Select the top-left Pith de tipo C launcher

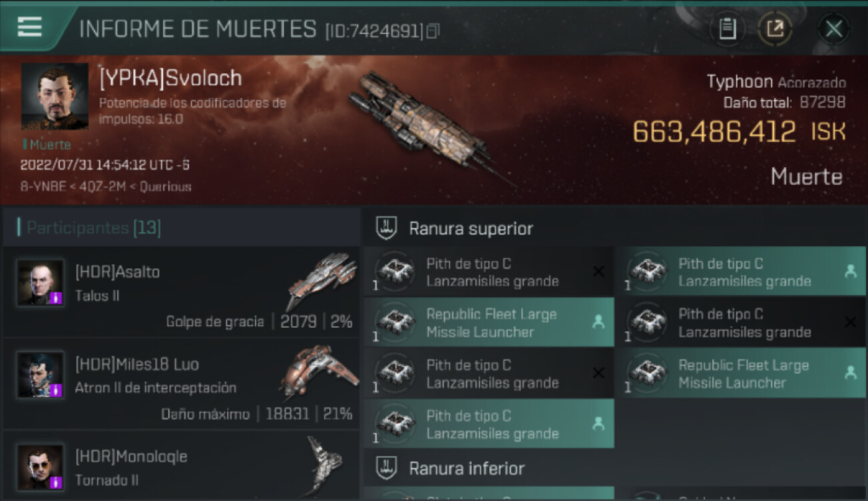[489, 272]
